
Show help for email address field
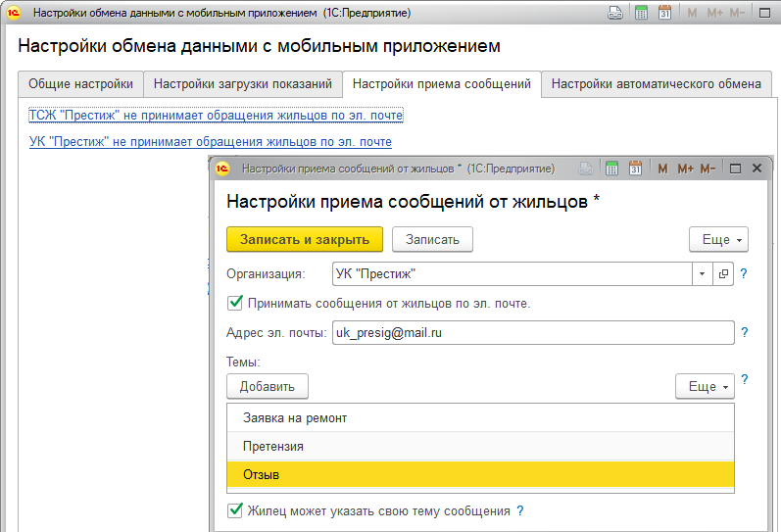click(744, 332)
